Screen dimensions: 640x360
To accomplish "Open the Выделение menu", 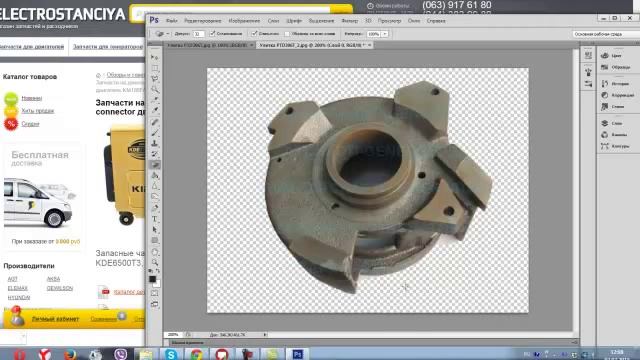I will (321, 20).
